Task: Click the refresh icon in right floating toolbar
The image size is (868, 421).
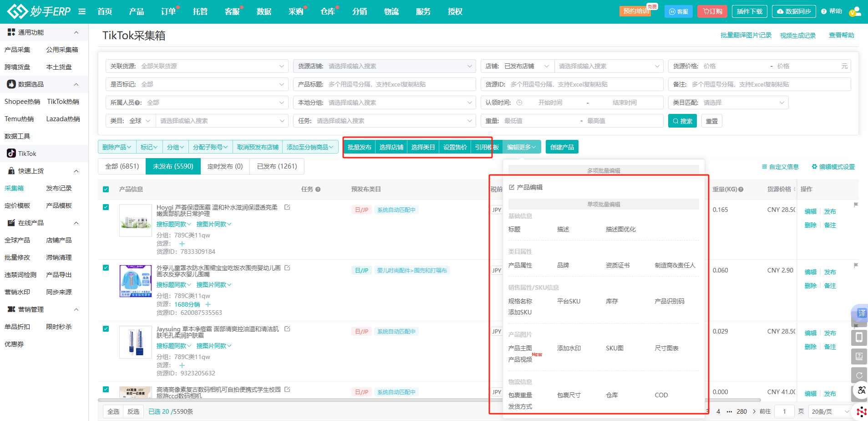Action: click(x=859, y=375)
